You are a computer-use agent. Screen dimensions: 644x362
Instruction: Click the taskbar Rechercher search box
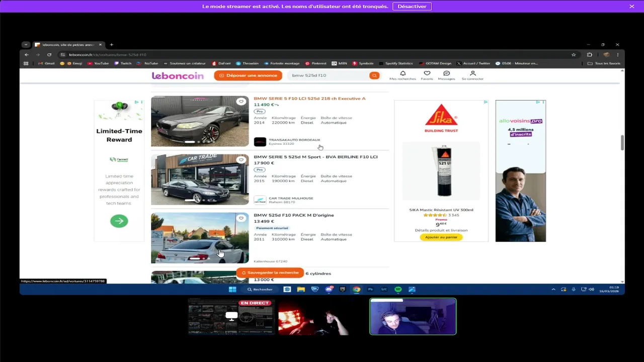[x=261, y=289]
